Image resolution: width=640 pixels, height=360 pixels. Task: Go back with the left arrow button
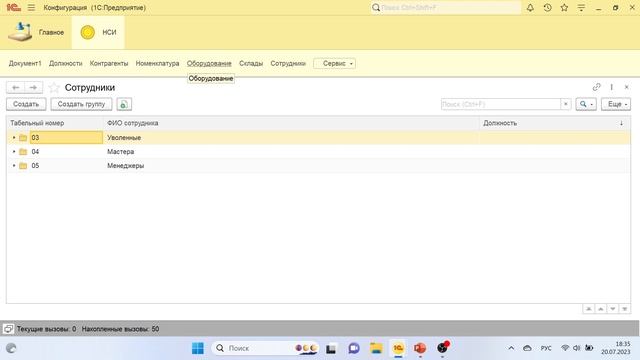[16, 87]
